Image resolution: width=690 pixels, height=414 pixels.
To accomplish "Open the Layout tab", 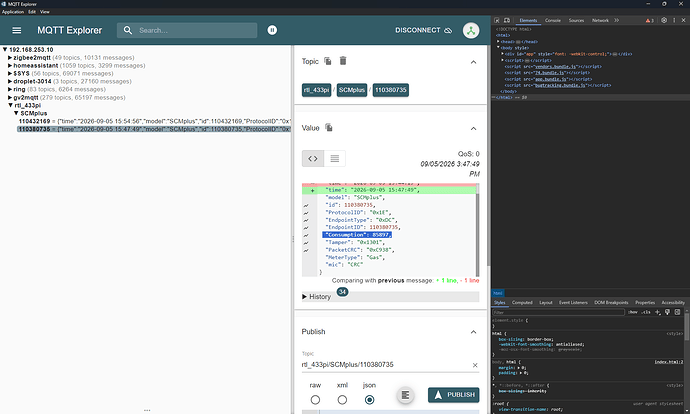I will (546, 303).
